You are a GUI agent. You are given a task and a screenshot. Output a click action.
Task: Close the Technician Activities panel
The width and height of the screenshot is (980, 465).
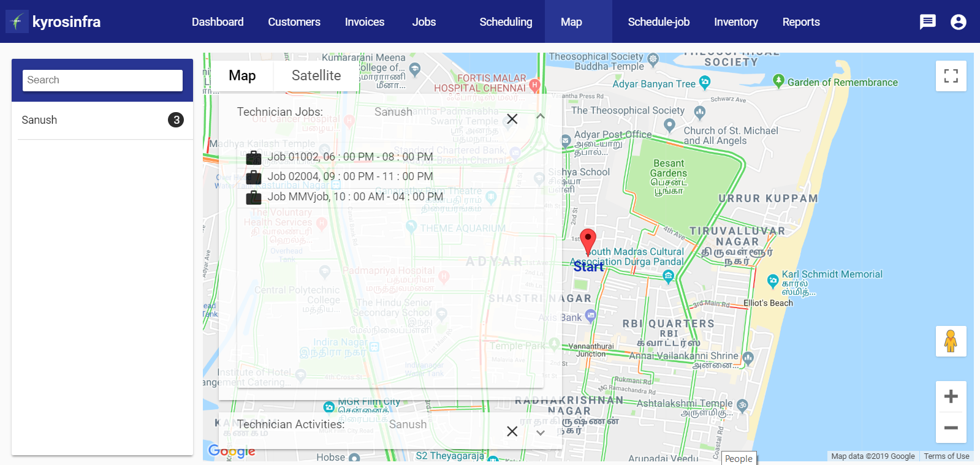pos(512,431)
